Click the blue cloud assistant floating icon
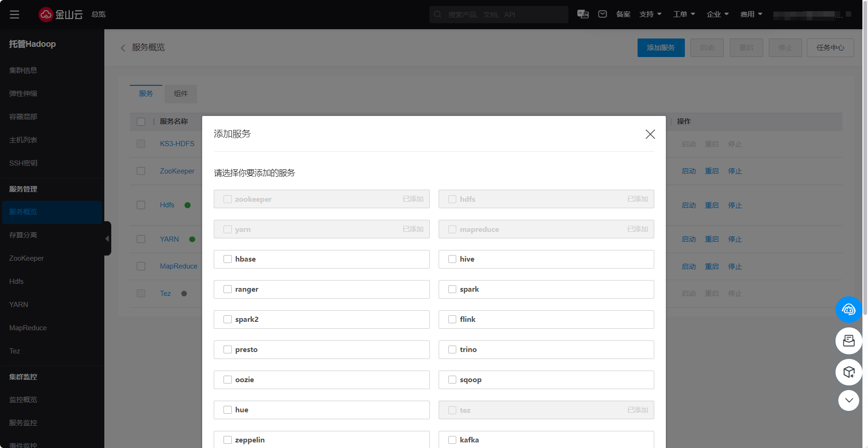868x448 pixels. pyautogui.click(x=849, y=309)
